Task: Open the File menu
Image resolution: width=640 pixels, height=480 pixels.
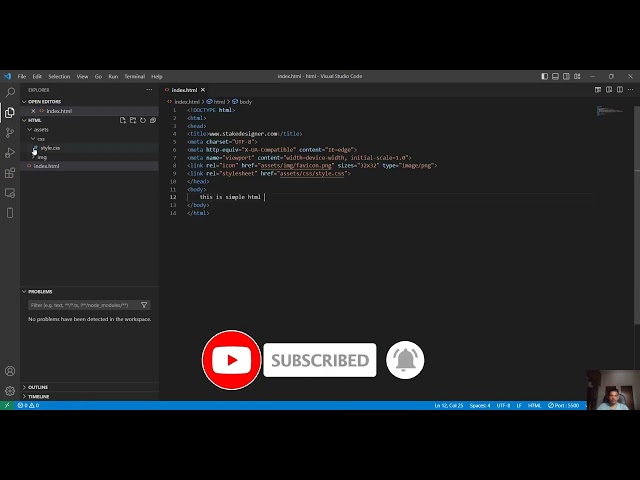Action: (x=22, y=76)
